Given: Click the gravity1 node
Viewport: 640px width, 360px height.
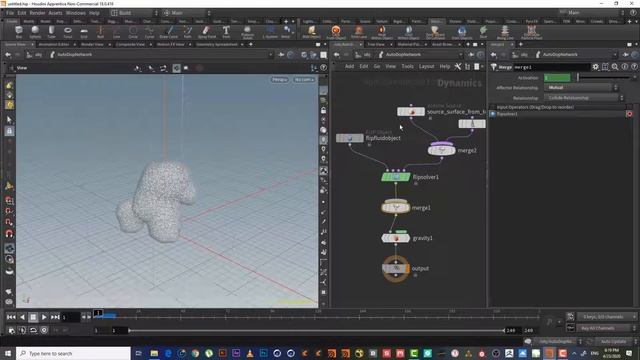Looking at the screenshot, I should (x=396, y=238).
